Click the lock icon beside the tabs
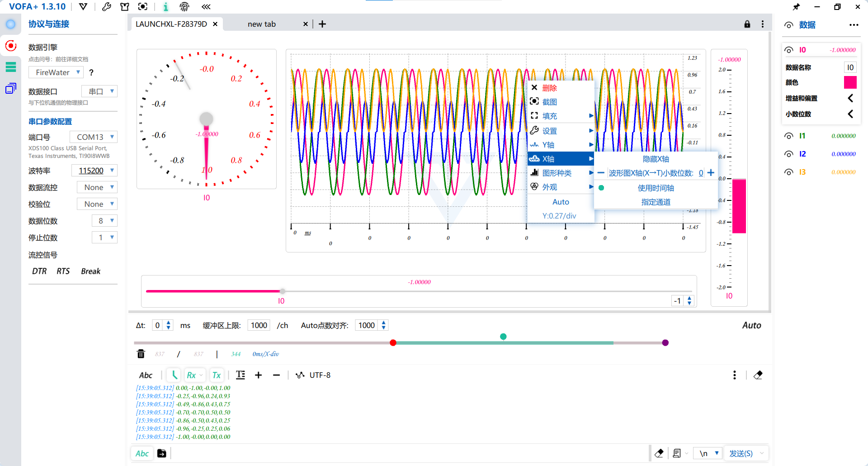Image resolution: width=868 pixels, height=466 pixels. pyautogui.click(x=747, y=24)
